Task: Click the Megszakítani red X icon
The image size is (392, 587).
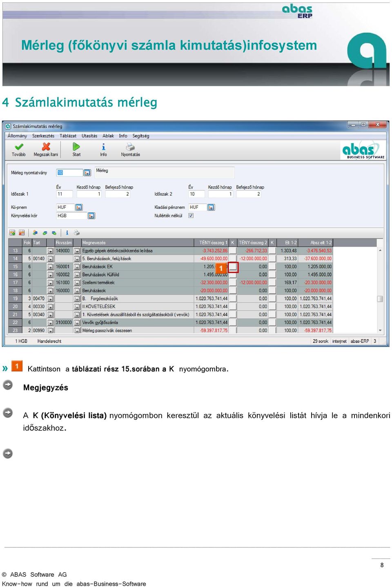Action: (46, 146)
